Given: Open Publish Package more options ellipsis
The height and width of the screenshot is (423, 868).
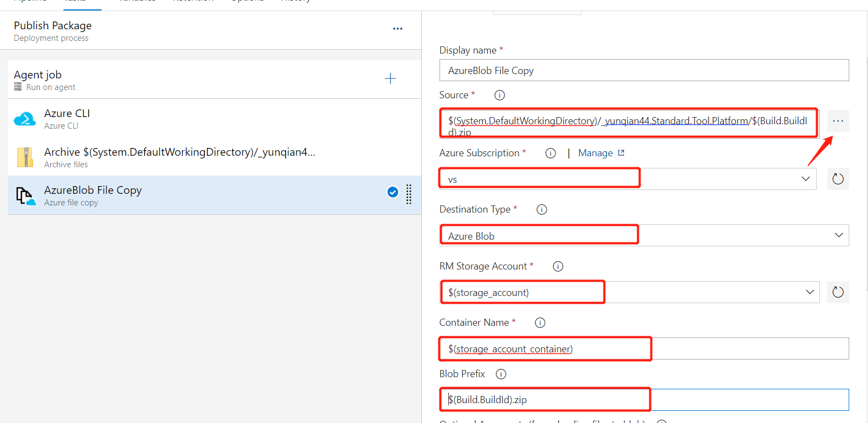Looking at the screenshot, I should (x=398, y=29).
